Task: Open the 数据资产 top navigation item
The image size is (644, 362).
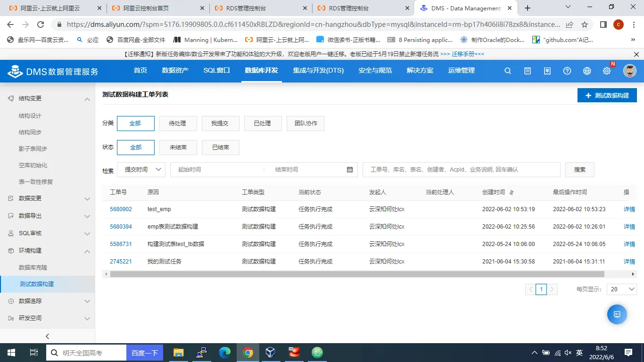Action: (175, 71)
